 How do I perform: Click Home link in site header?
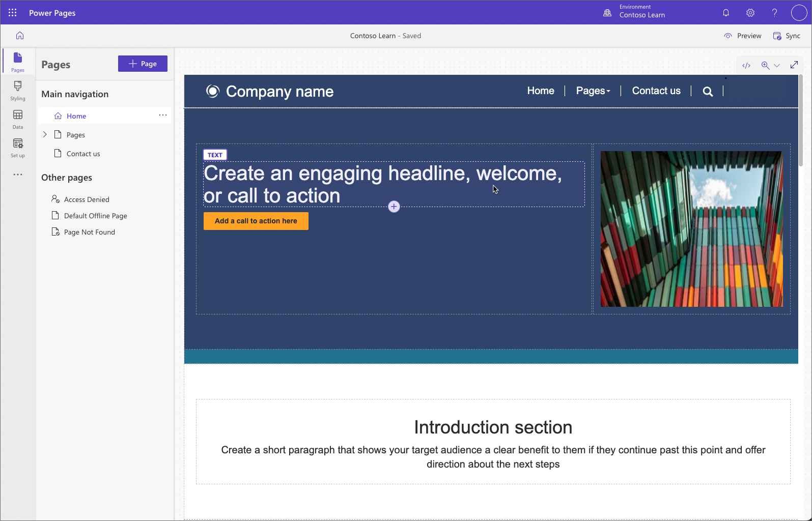tap(541, 91)
